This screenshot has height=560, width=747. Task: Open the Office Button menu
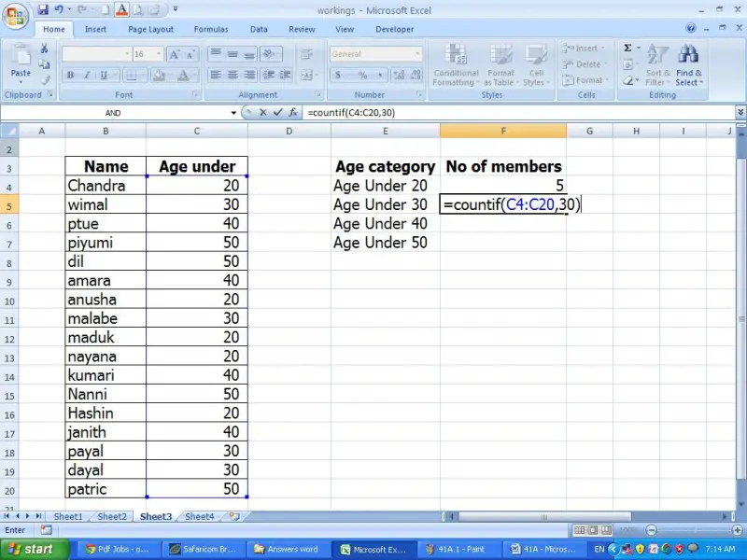click(15, 15)
